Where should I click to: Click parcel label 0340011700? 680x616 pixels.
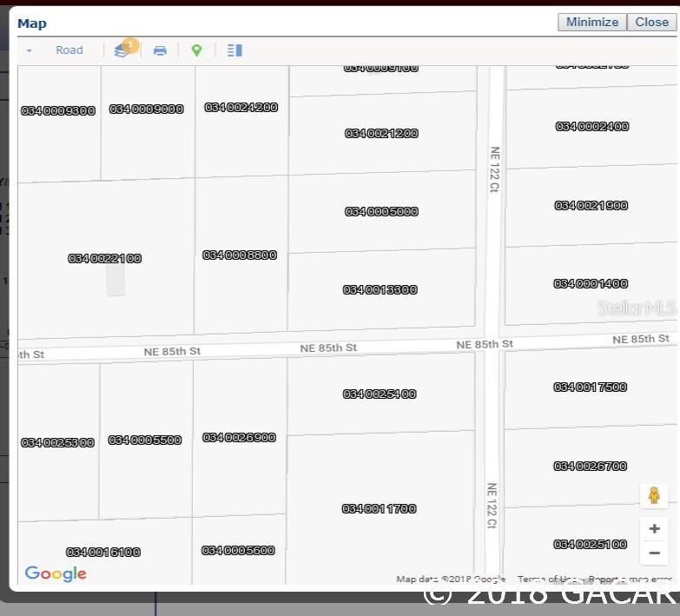[379, 509]
